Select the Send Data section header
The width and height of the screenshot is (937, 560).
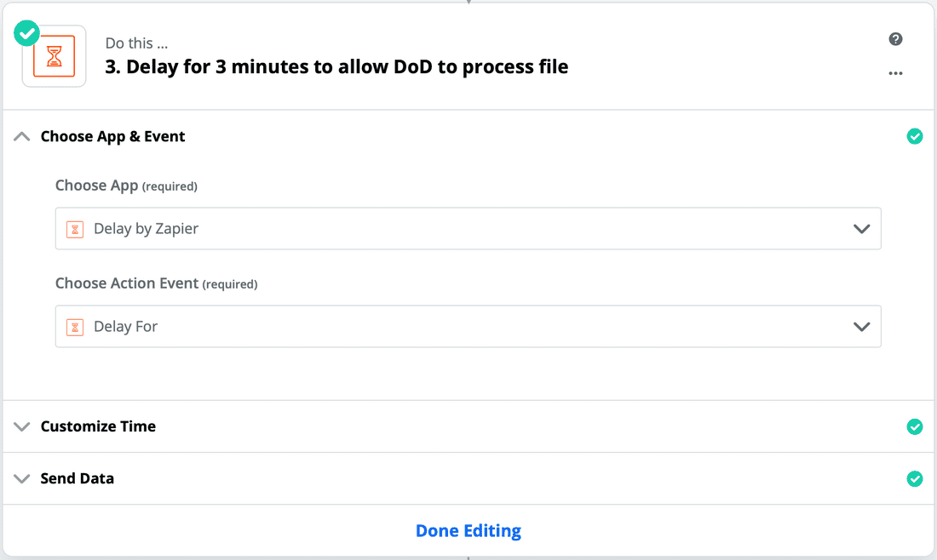[468, 478]
